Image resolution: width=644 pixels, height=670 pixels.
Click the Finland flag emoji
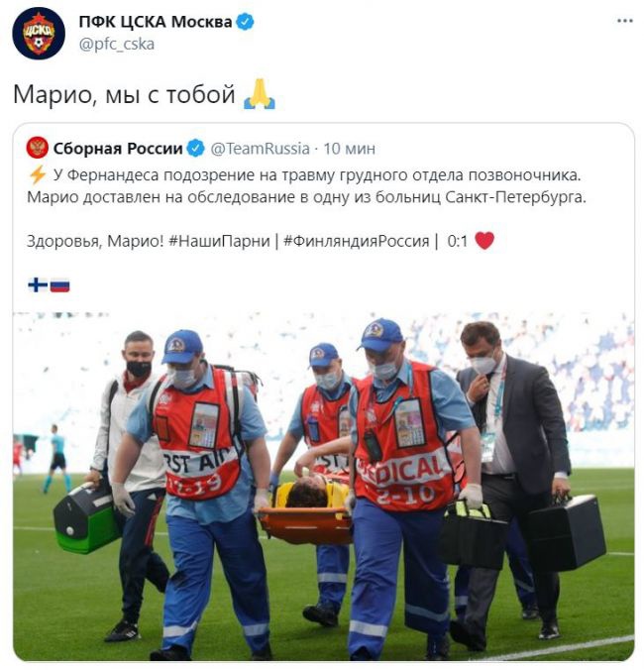[38, 284]
